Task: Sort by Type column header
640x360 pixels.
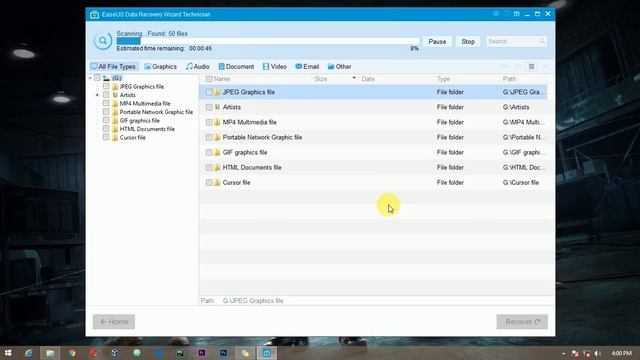Action: coord(443,79)
